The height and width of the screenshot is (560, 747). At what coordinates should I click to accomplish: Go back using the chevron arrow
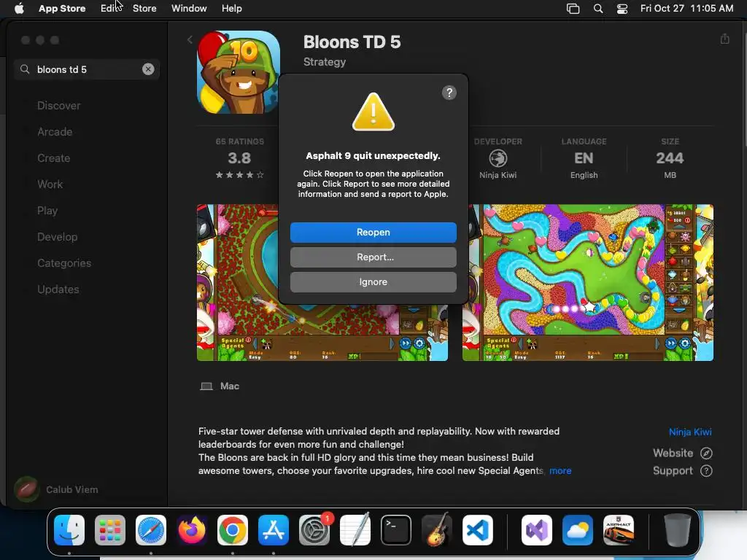click(190, 39)
